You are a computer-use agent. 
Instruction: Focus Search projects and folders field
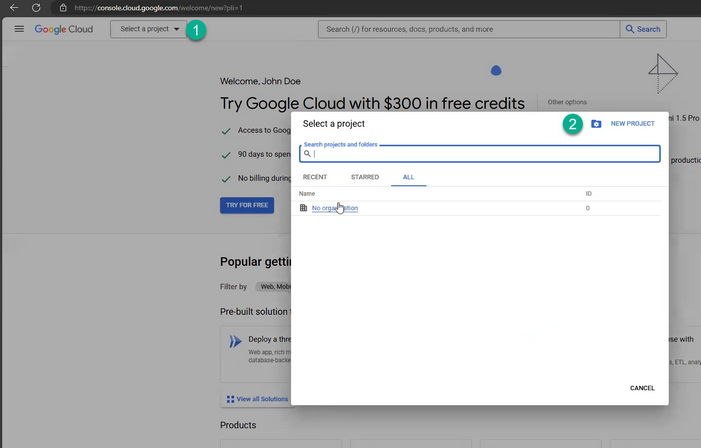tap(480, 154)
